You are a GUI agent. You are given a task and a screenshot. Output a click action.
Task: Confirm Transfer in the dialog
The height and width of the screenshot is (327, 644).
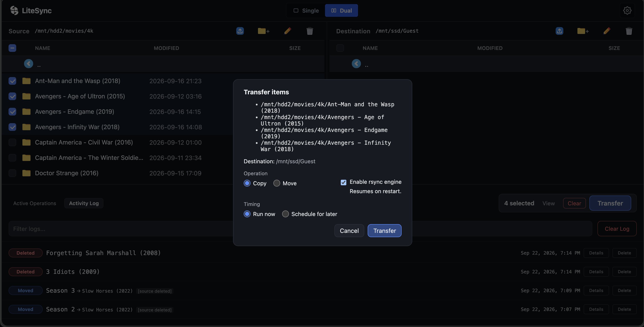385,231
